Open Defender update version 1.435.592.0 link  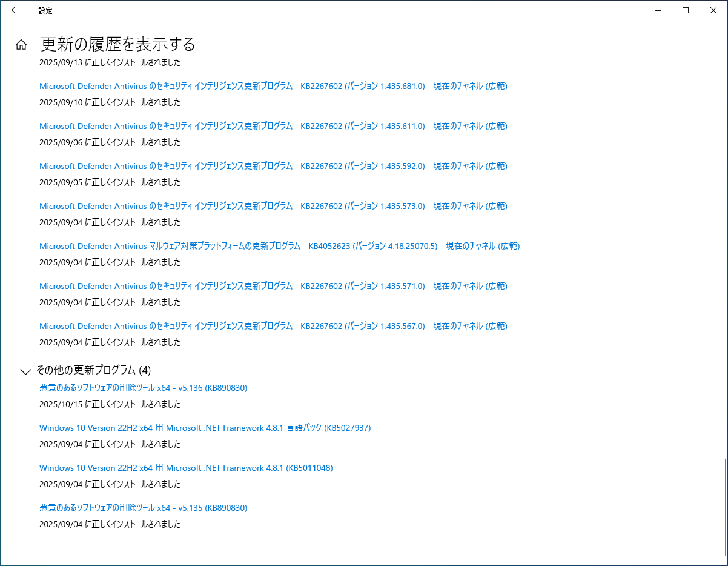click(273, 166)
